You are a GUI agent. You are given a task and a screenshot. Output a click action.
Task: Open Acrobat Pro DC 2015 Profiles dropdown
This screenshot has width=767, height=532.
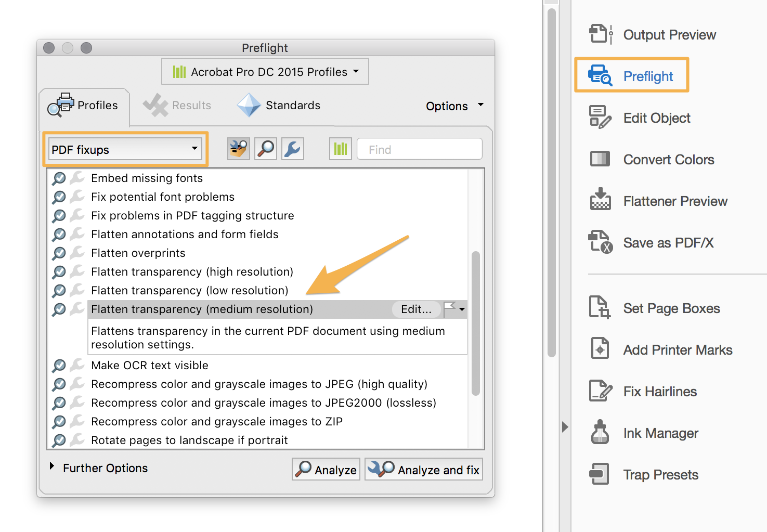265,72
